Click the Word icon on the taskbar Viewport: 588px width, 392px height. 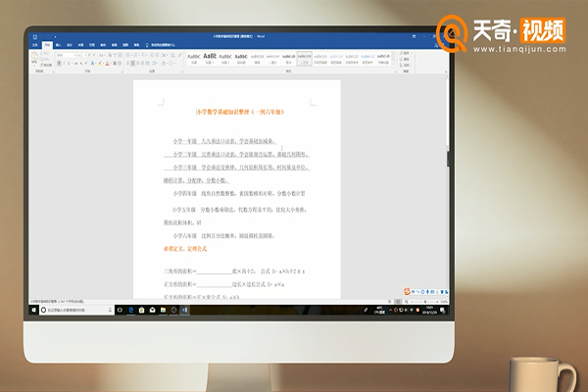(184, 311)
